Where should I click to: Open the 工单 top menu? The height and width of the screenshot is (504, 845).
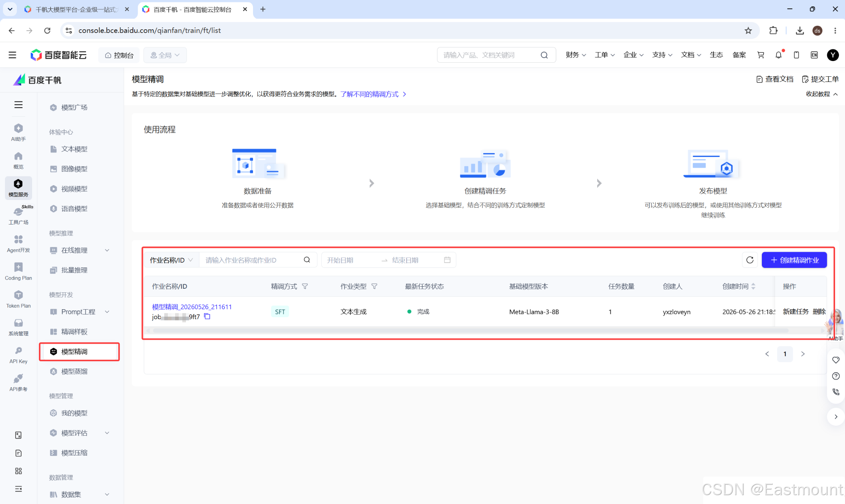[x=604, y=55]
